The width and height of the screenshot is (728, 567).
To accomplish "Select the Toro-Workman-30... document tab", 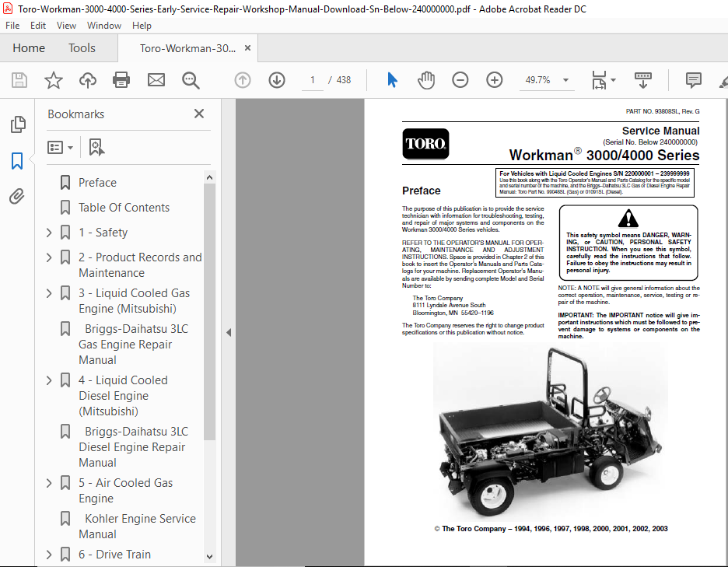I will click(x=187, y=48).
